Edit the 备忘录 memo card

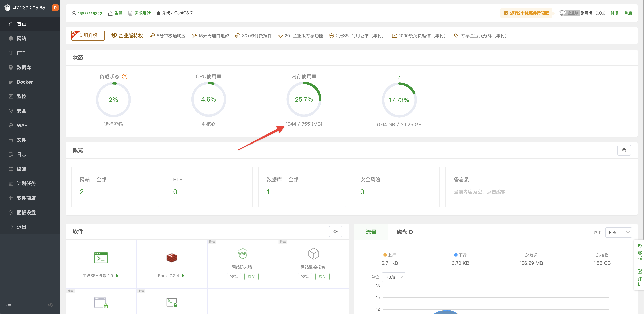click(x=489, y=187)
